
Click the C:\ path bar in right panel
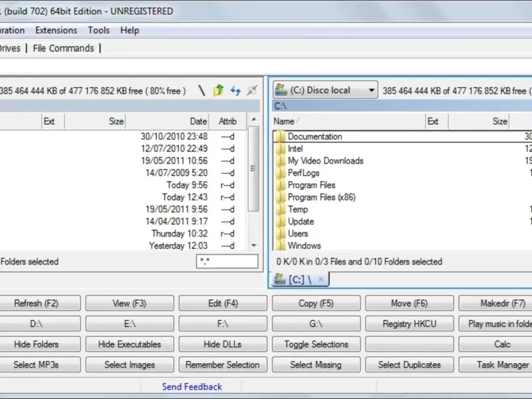(402, 106)
